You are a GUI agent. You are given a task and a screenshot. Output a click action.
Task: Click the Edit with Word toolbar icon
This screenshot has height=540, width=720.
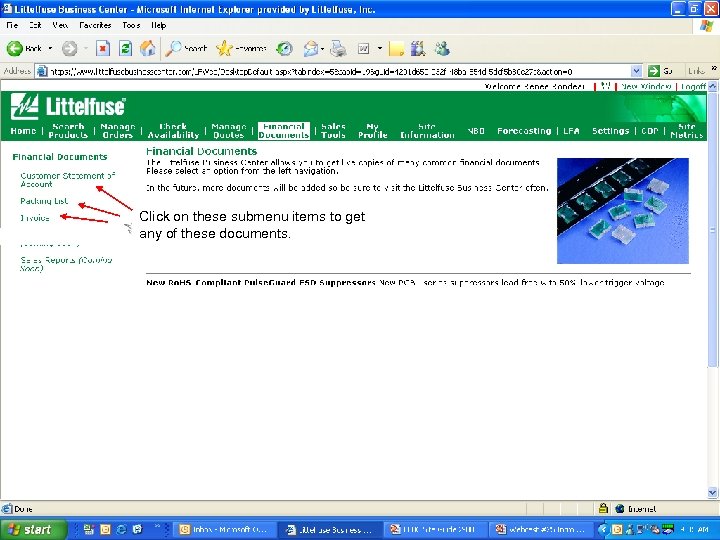pos(363,49)
